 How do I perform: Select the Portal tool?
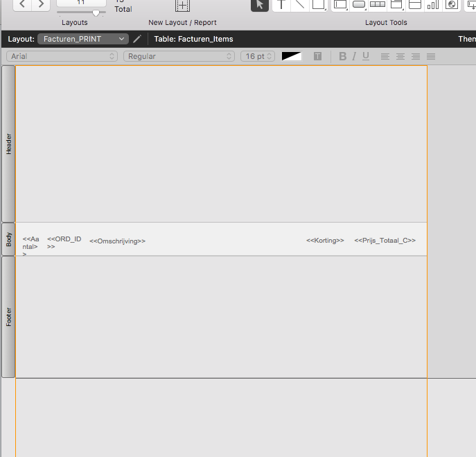tap(414, 5)
